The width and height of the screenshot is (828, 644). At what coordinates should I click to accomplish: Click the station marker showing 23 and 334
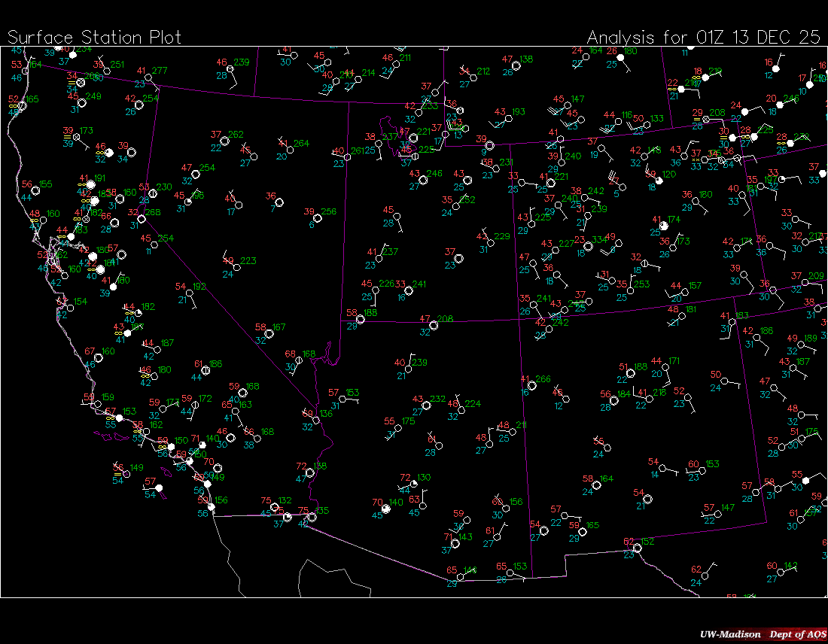pyautogui.click(x=588, y=246)
